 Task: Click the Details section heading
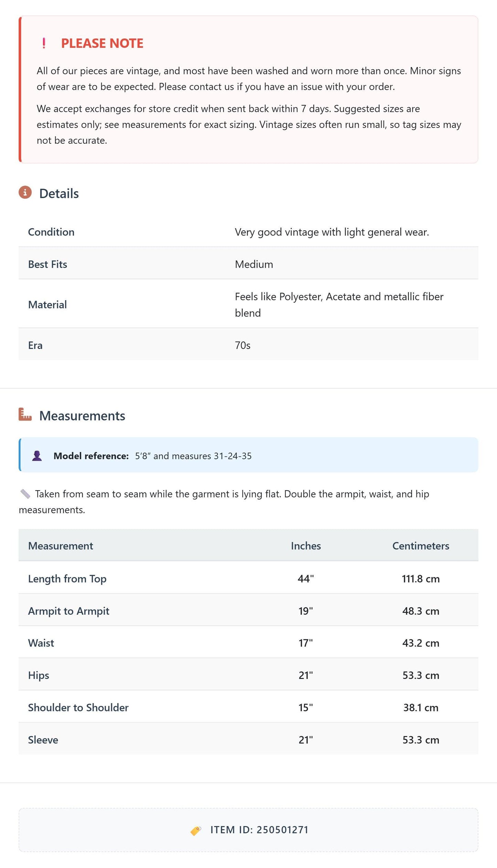point(59,194)
